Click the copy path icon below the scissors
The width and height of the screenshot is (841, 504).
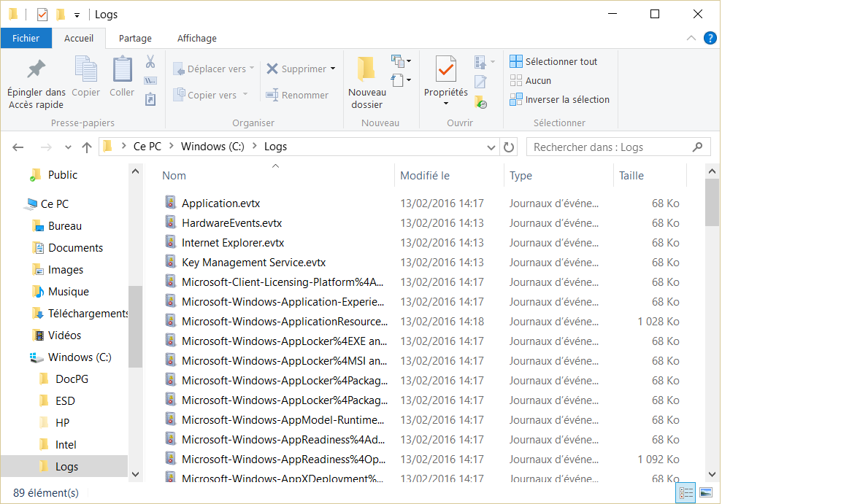[x=150, y=81]
